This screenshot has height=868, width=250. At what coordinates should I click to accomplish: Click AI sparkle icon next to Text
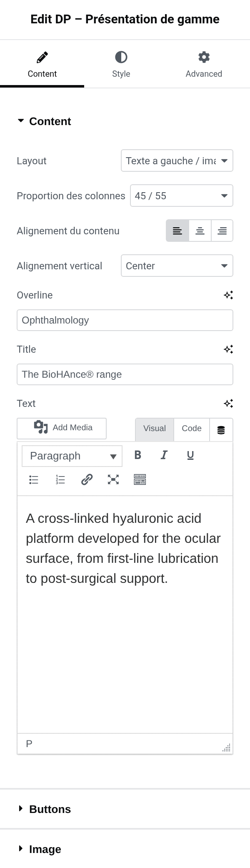pyautogui.click(x=228, y=404)
